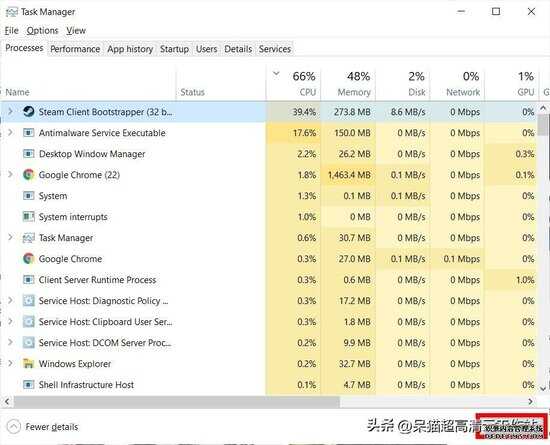This screenshot has width=550, height=445.
Task: Click the vertical scrollbar thumb
Action: click(x=543, y=124)
